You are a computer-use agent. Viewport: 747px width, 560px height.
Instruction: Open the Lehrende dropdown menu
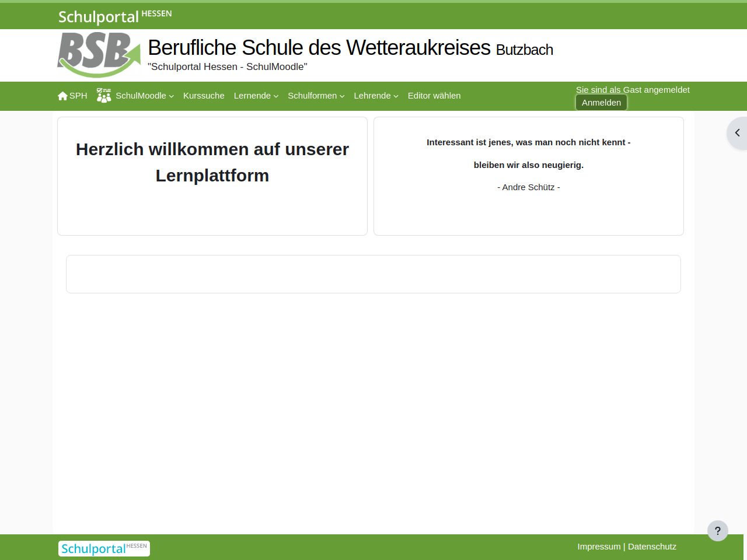[376, 96]
